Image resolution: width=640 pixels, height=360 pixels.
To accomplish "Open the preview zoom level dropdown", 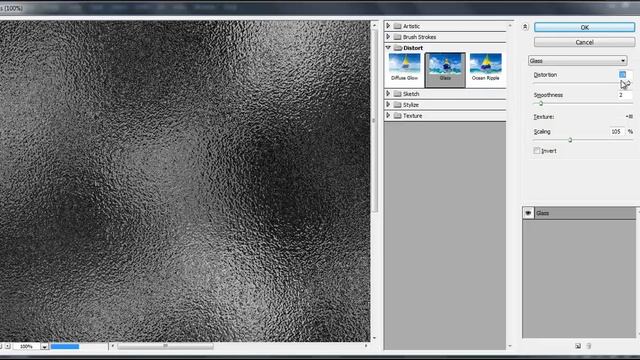I will coord(44,347).
